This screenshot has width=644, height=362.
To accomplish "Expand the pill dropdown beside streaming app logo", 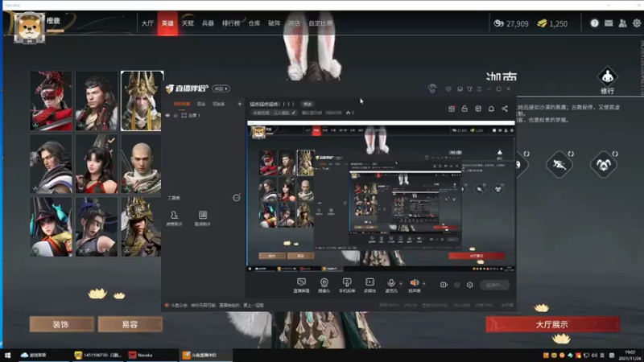I will pyautogui.click(x=221, y=88).
